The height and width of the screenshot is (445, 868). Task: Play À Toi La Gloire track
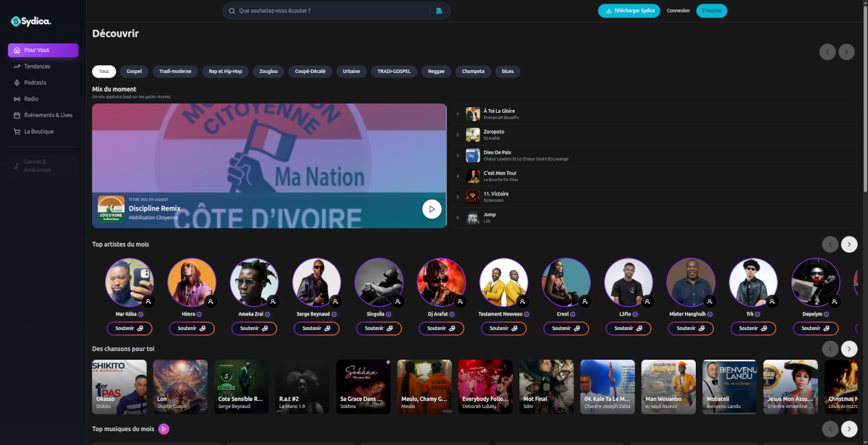coord(655,114)
